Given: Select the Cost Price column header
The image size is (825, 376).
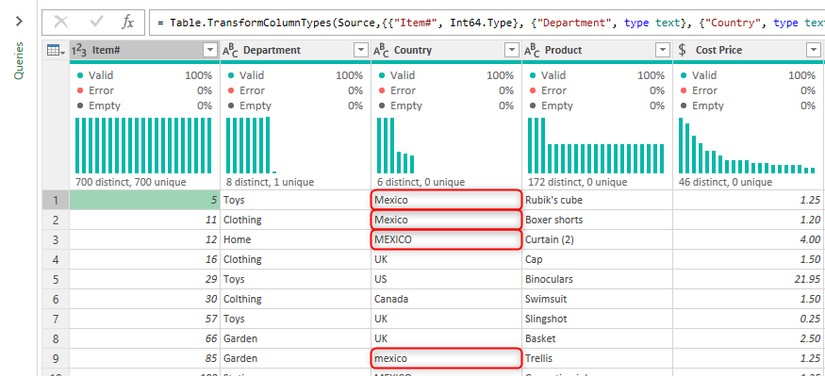Looking at the screenshot, I should tap(749, 50).
